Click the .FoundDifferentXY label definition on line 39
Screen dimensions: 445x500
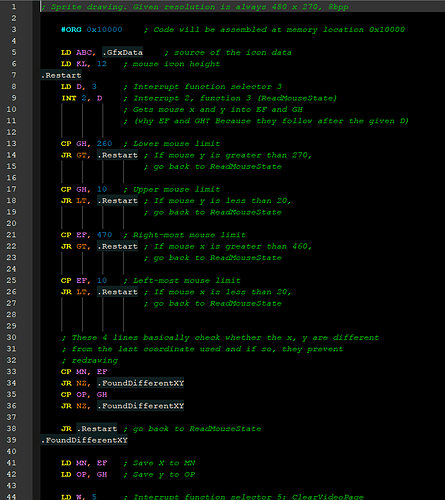pyautogui.click(x=84, y=440)
